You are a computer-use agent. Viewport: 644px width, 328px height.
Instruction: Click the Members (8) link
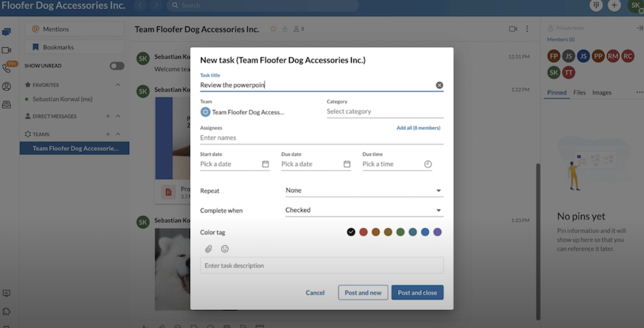pos(561,39)
